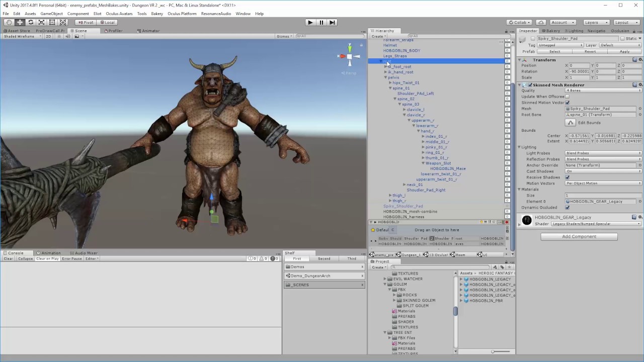Open the Layer dropdown

[x=620, y=45]
